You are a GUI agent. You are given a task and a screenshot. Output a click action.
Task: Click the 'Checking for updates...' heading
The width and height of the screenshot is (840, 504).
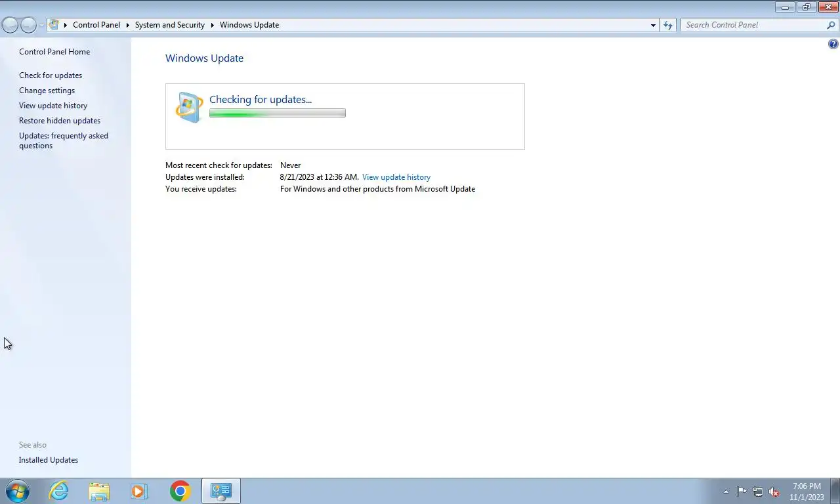(x=261, y=100)
